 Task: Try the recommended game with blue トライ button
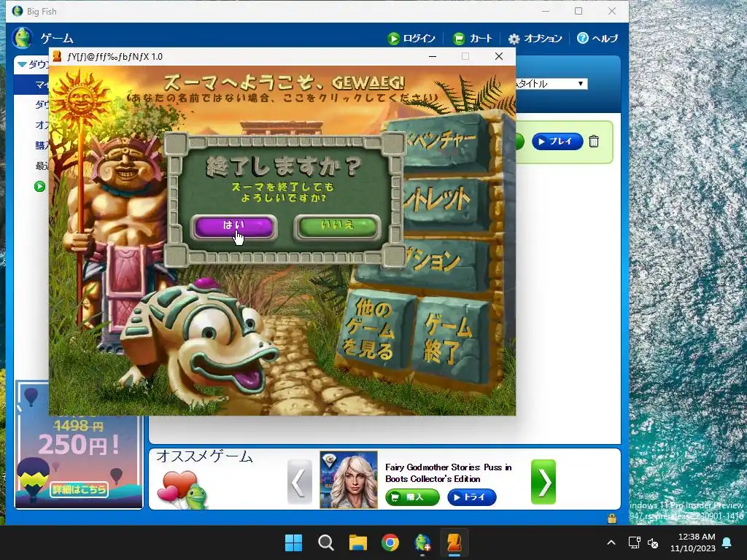click(472, 497)
